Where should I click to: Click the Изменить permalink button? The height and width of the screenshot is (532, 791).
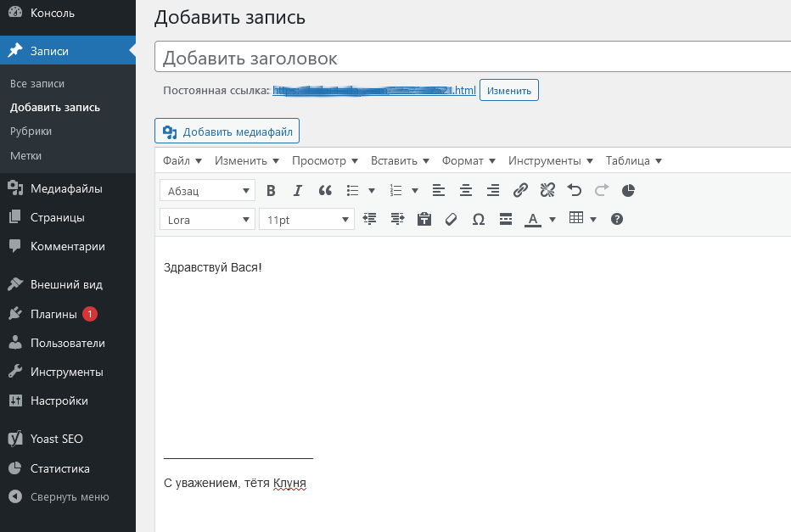tap(509, 91)
